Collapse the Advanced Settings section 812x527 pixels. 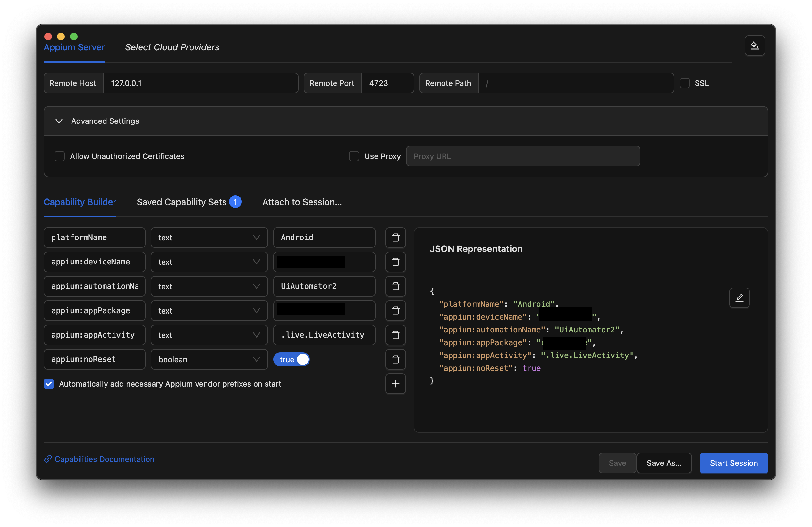click(59, 121)
